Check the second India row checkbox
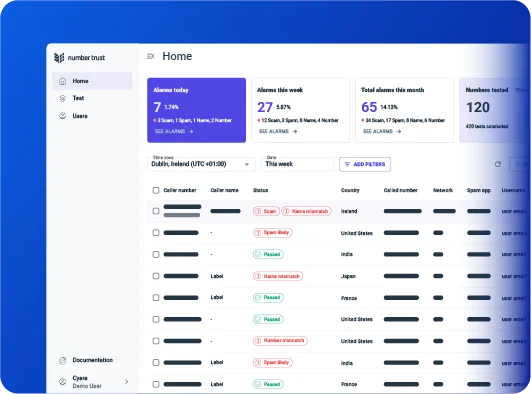This screenshot has width=531, height=394. pos(156,362)
